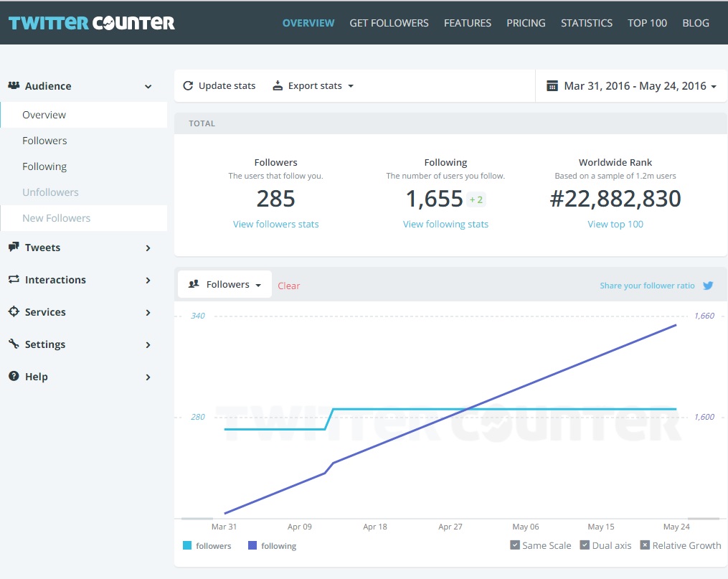Image resolution: width=728 pixels, height=579 pixels.
Task: Select Overview in the Audience sidebar
Action: tap(84, 115)
